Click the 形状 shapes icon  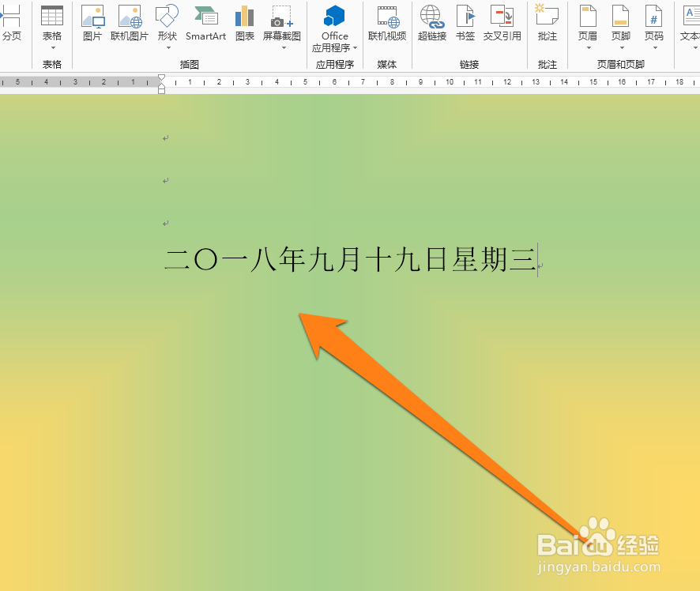click(167, 16)
